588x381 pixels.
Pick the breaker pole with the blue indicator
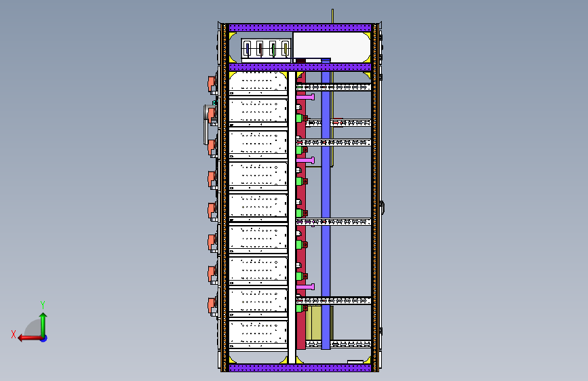(x=247, y=49)
